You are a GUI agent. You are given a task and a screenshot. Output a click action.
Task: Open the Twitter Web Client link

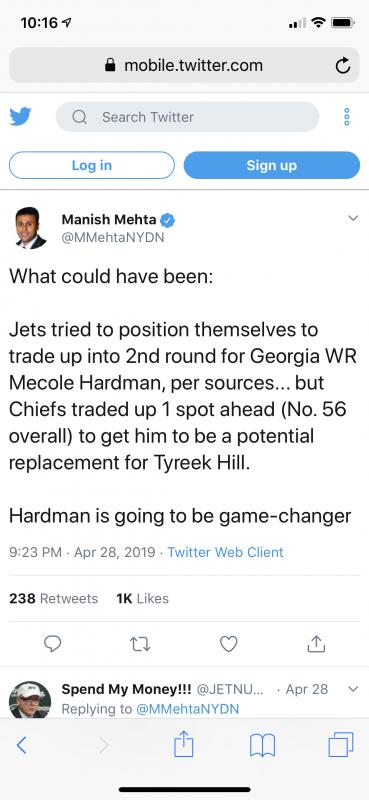(x=226, y=552)
